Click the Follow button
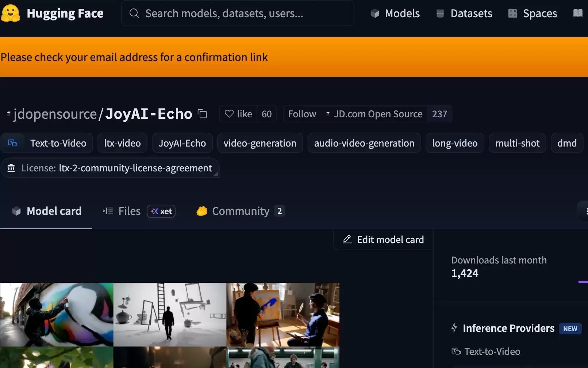 (302, 114)
